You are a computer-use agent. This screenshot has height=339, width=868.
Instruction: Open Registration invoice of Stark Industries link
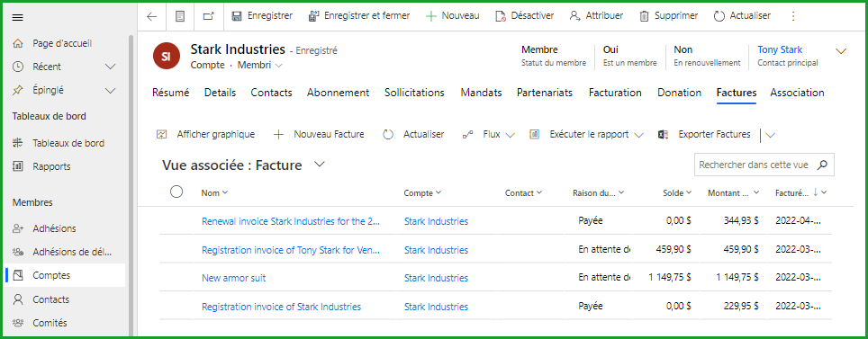coord(281,307)
